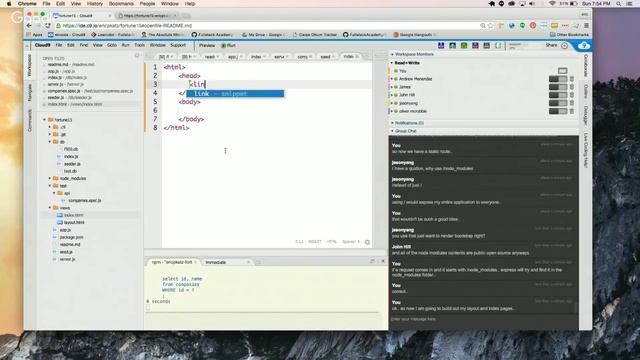Remove John Hill using trash icon
The height and width of the screenshot is (360, 640).
pos(572,95)
